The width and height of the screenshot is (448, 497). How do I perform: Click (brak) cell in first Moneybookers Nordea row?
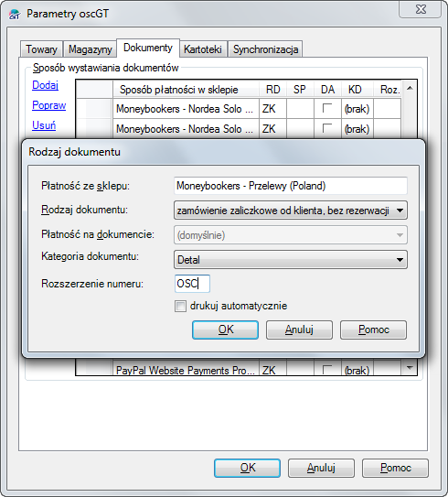(357, 109)
